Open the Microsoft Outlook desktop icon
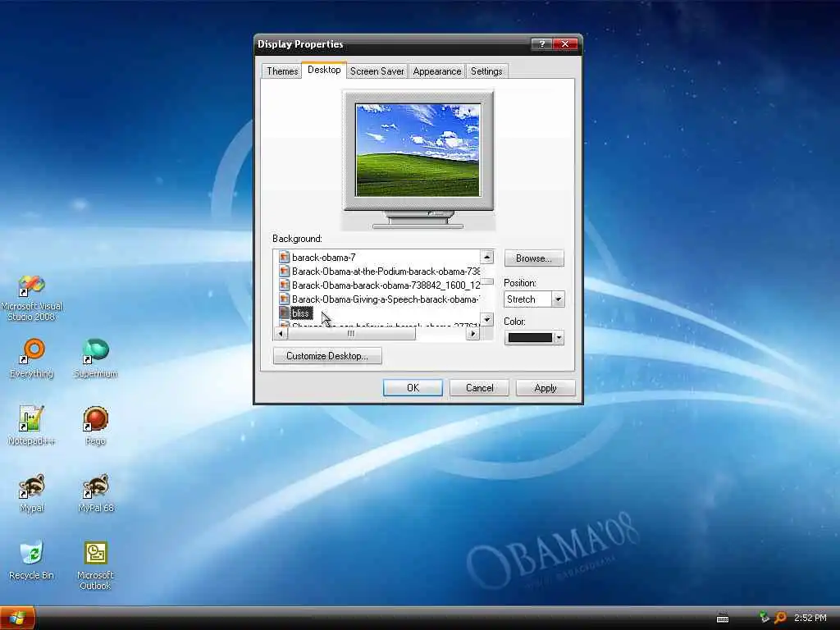The width and height of the screenshot is (840, 630). click(x=95, y=565)
